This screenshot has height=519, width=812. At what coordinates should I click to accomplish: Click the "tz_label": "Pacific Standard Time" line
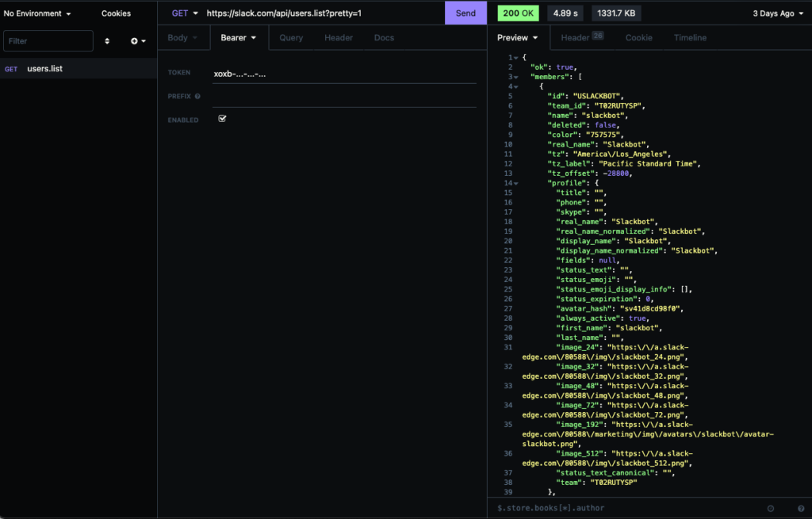coord(625,164)
